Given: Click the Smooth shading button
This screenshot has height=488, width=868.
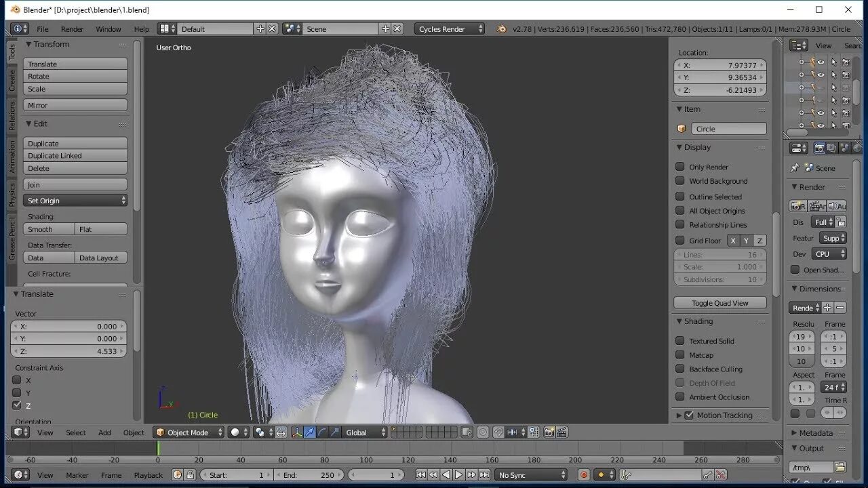Looking at the screenshot, I should [49, 229].
